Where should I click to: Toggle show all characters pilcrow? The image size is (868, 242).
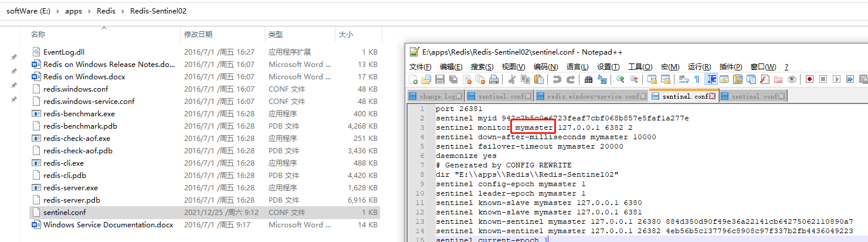click(697, 79)
